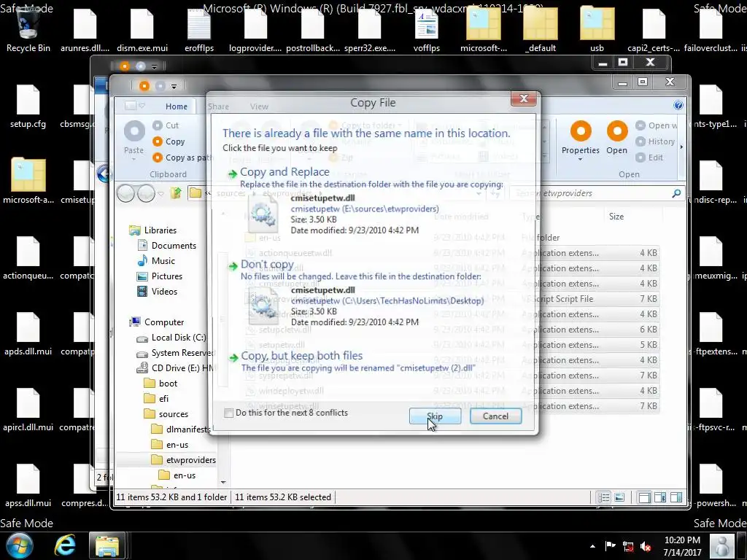The width and height of the screenshot is (747, 560).
Task: Choose the Don't copy option
Action: click(267, 264)
